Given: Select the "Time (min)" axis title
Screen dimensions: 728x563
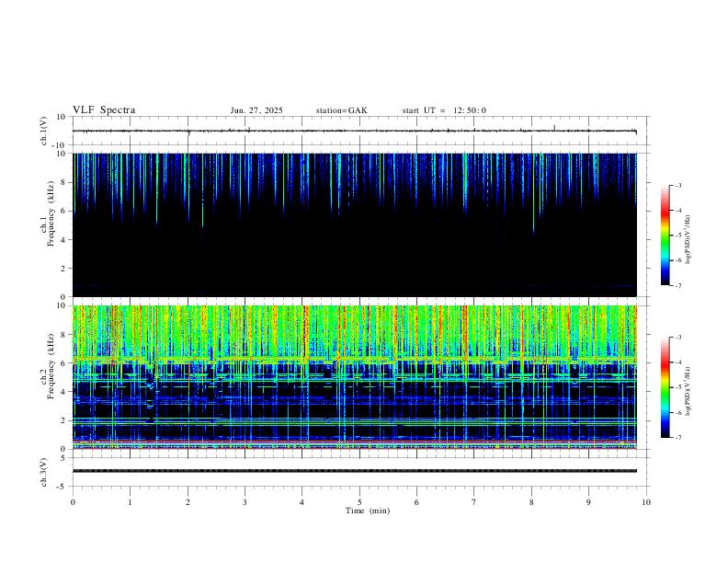Looking at the screenshot, I should [x=368, y=511].
